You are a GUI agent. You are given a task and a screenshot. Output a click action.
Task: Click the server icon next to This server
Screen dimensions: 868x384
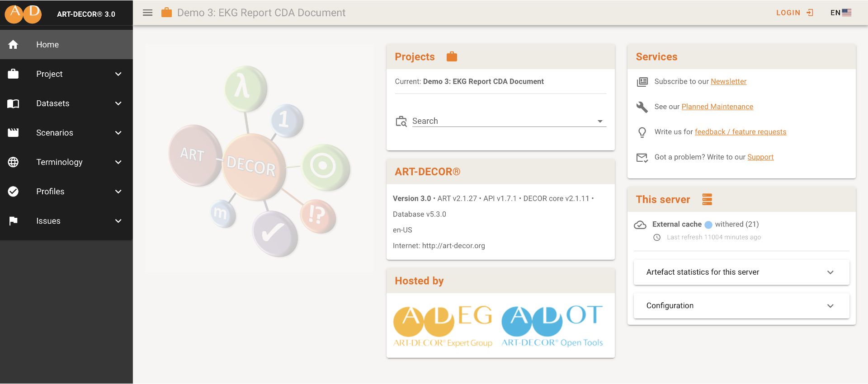click(x=707, y=199)
